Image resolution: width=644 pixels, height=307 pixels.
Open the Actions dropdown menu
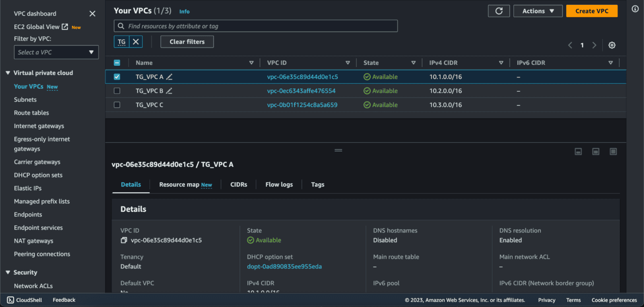[x=537, y=11]
